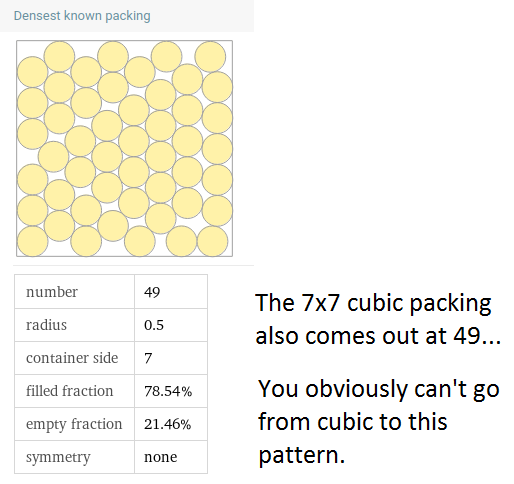Open the Densest known packing link
Image resolution: width=514 pixels, height=484 pixels.
pos(82,16)
